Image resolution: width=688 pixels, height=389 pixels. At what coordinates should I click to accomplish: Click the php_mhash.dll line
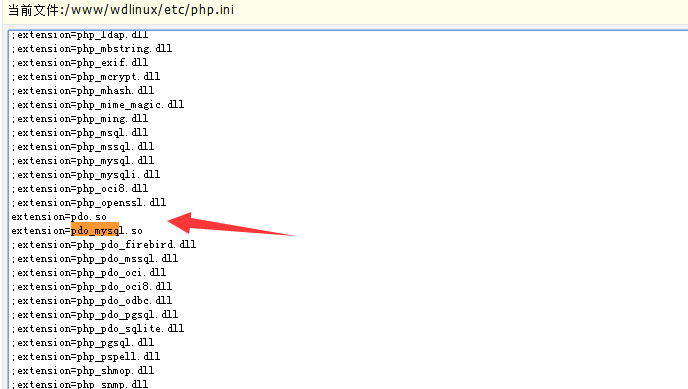tap(82, 91)
